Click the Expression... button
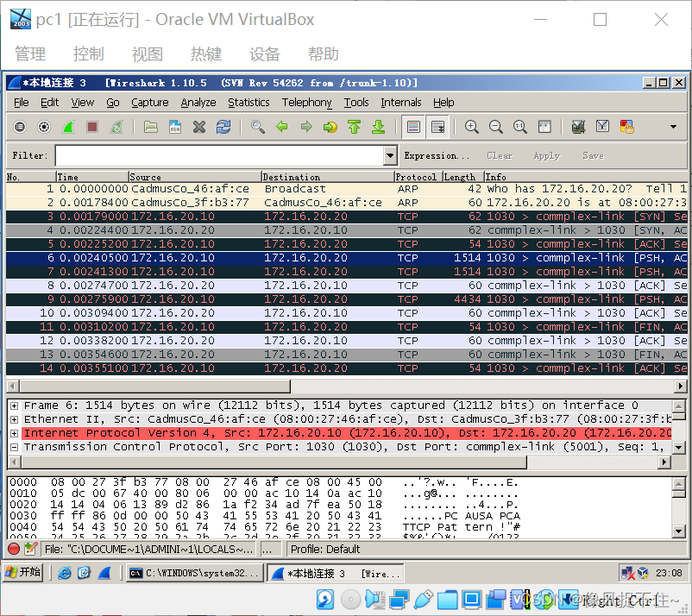 (437, 156)
